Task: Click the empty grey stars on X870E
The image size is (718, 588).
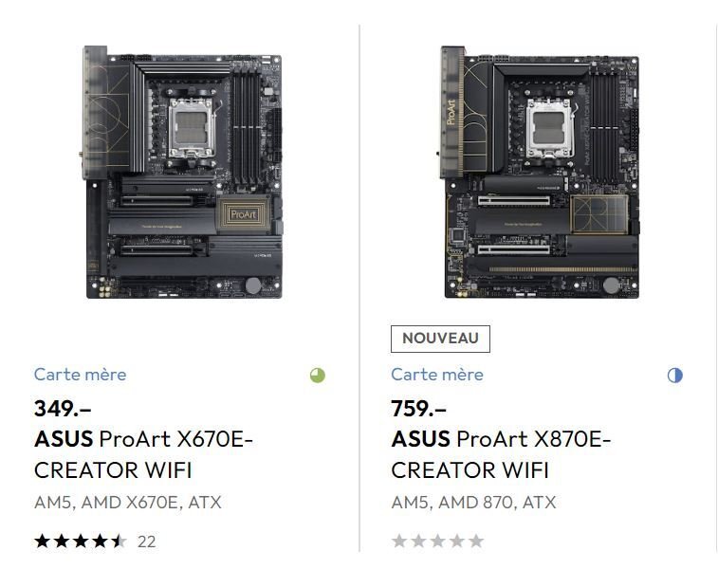Action: click(x=437, y=542)
